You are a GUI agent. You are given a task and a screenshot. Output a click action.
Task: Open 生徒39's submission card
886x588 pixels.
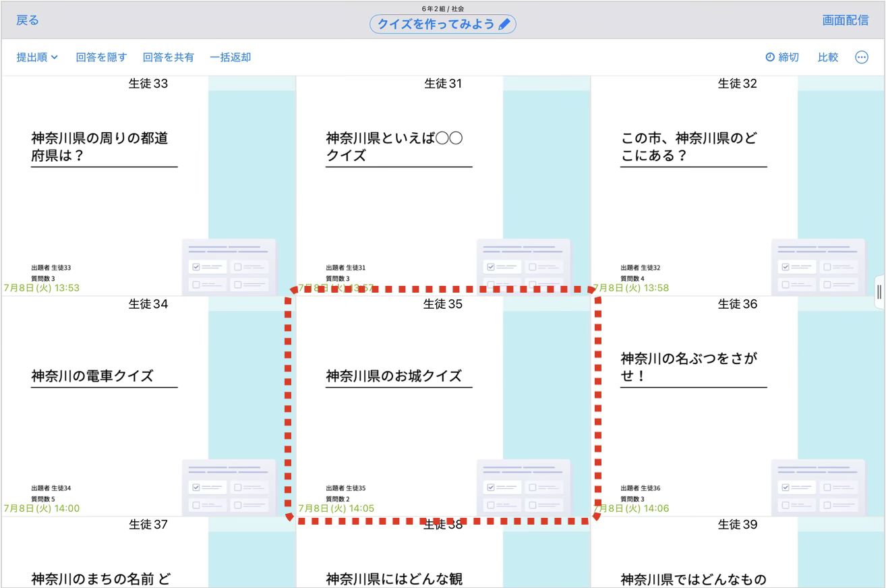pyautogui.click(x=738, y=553)
